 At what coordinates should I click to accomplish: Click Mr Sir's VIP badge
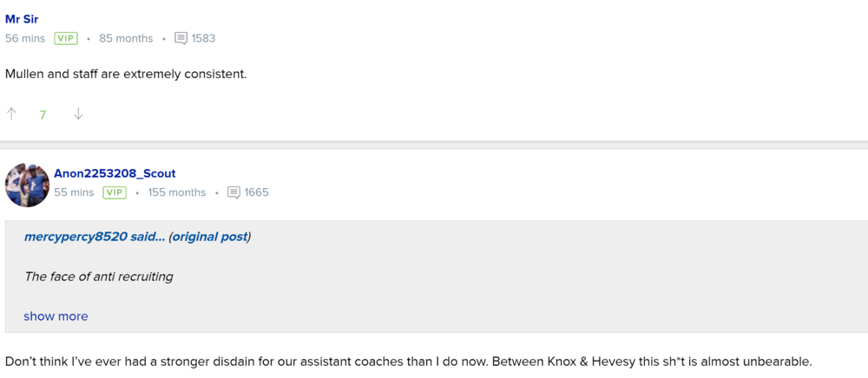66,38
